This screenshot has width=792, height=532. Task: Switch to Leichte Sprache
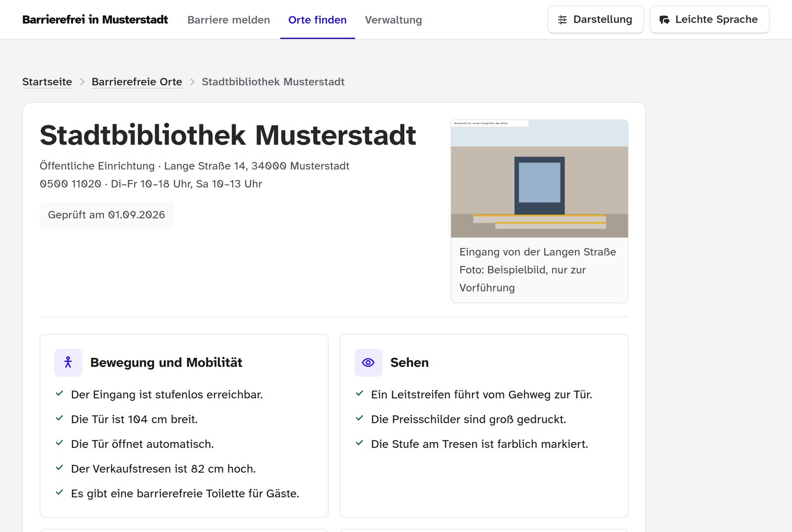[709, 20]
